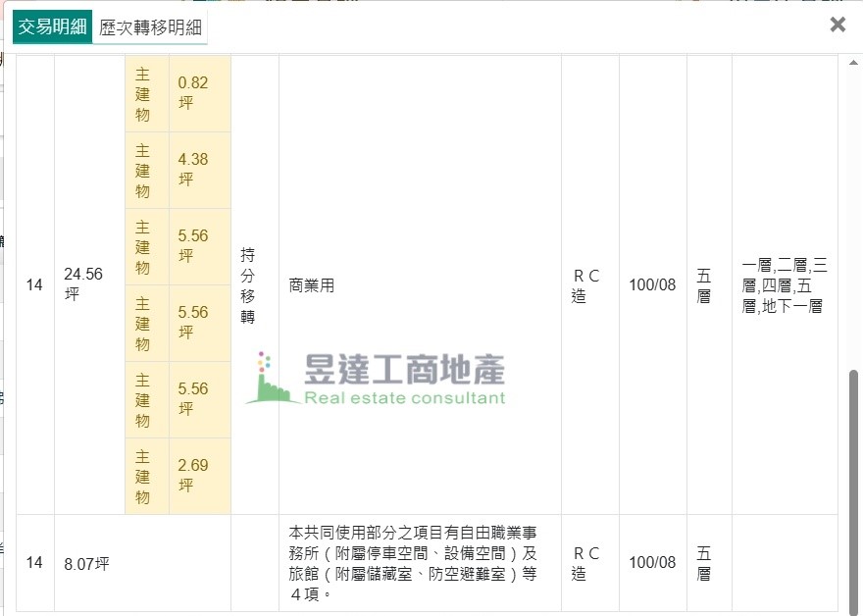Click the 2.69 坪 area cell

click(x=193, y=476)
